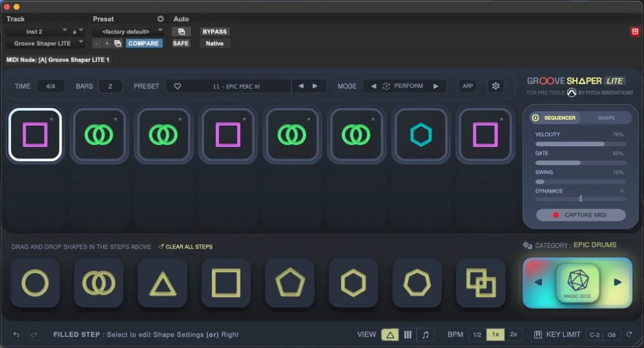Toggle COMPARE button

143,43
